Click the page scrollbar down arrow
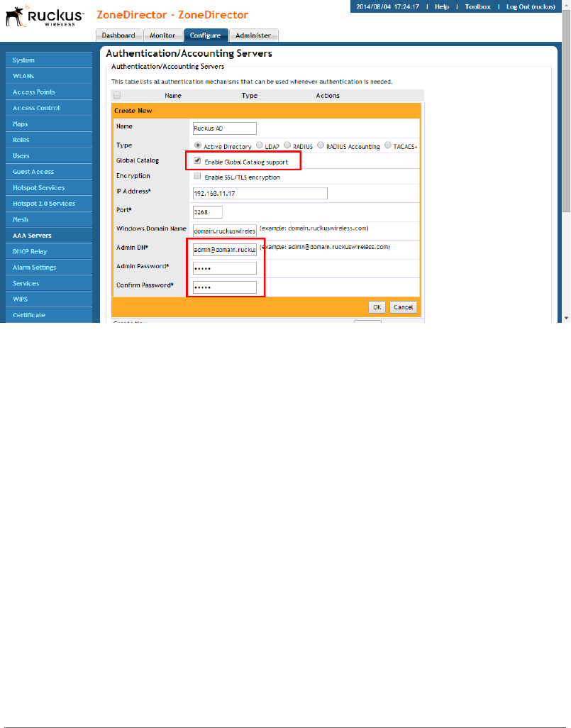 tap(566, 318)
